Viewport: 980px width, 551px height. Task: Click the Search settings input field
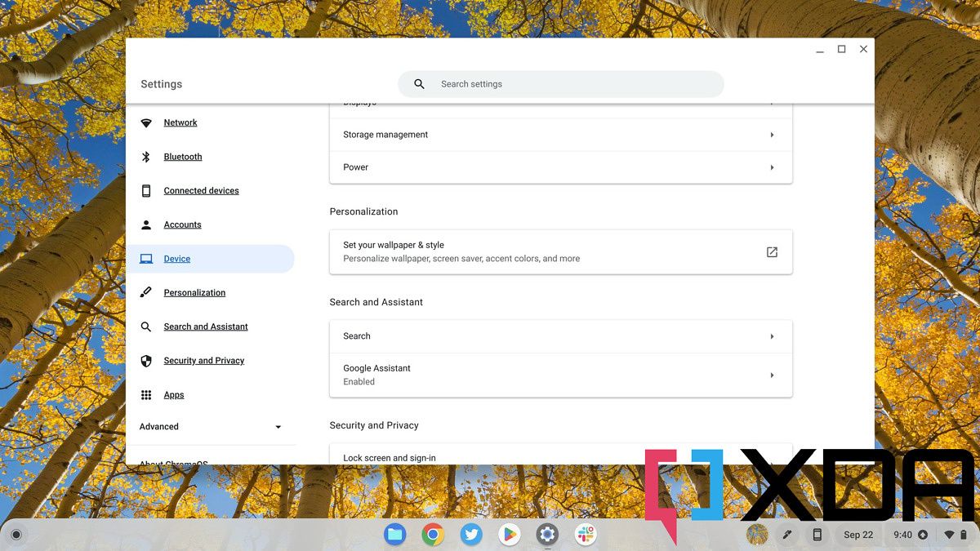(x=560, y=83)
